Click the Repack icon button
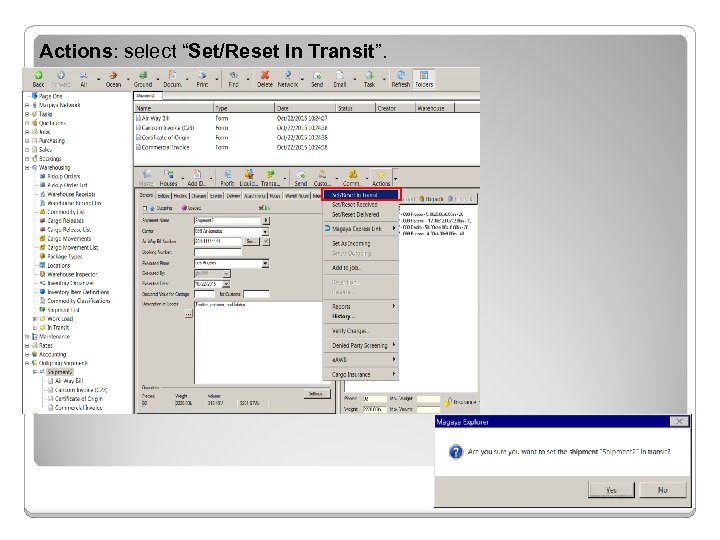The image size is (720, 540). pyautogui.click(x=431, y=199)
